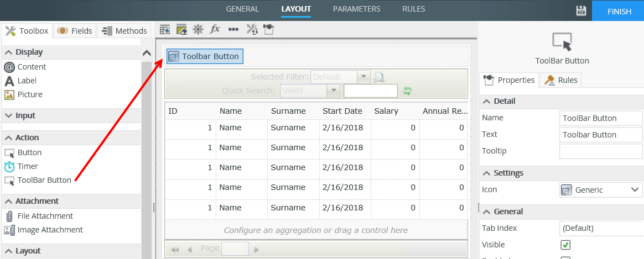Open the fx expressions toolbar icon
This screenshot has width=644, height=259.
point(215,29)
